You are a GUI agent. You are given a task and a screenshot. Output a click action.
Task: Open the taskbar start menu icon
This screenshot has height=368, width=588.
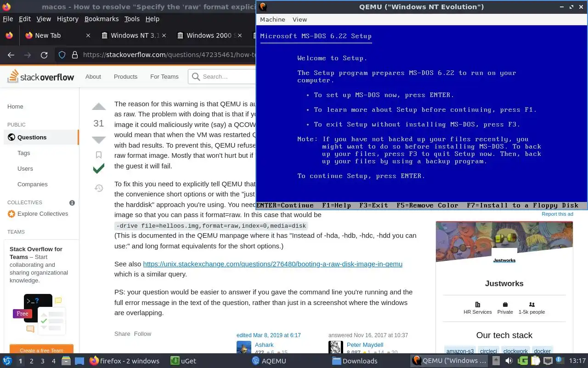pyautogui.click(x=7, y=361)
